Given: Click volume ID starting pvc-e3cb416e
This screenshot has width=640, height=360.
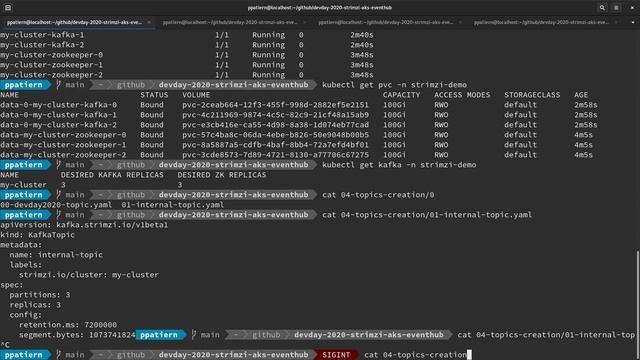Looking at the screenshot, I should (276, 125).
